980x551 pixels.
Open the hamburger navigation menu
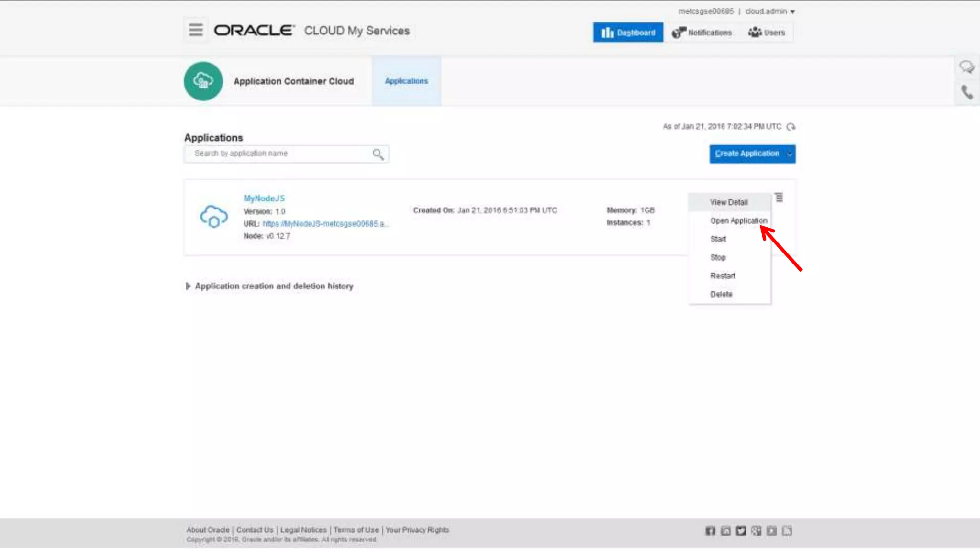tap(196, 30)
